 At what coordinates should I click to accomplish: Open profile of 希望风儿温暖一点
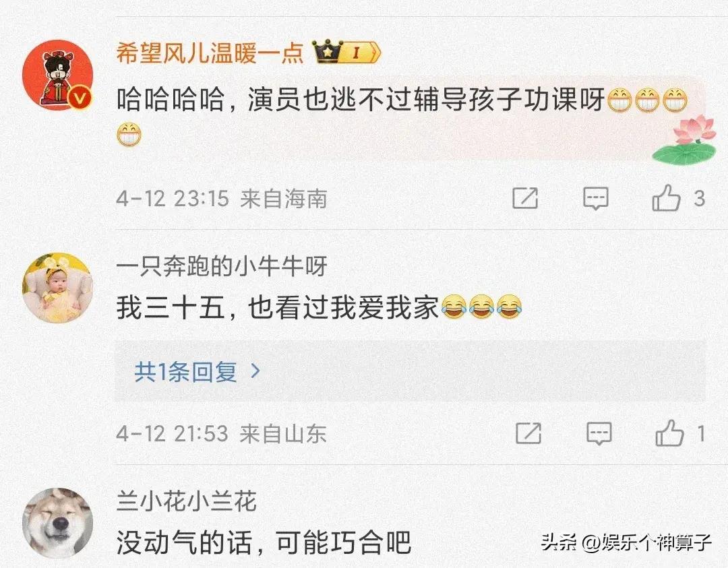210,53
